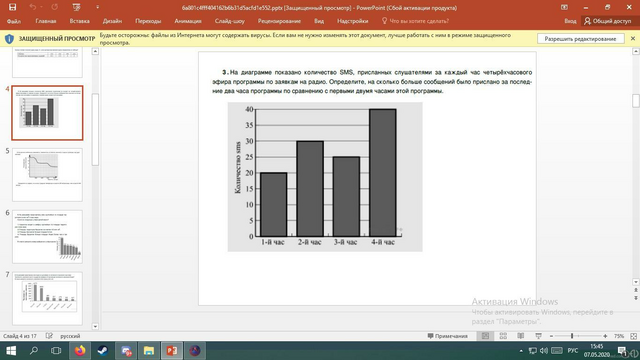Click Общий доступ share button
The image size is (640, 360).
(x=607, y=21)
